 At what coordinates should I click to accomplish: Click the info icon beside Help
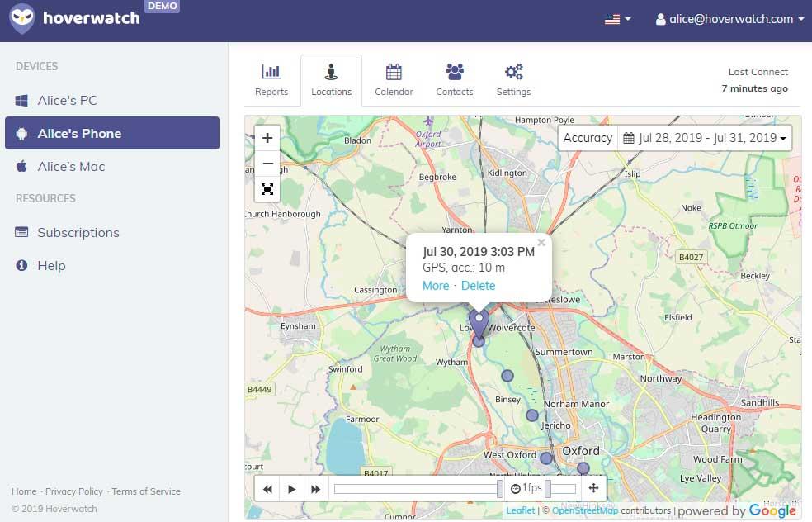21,265
